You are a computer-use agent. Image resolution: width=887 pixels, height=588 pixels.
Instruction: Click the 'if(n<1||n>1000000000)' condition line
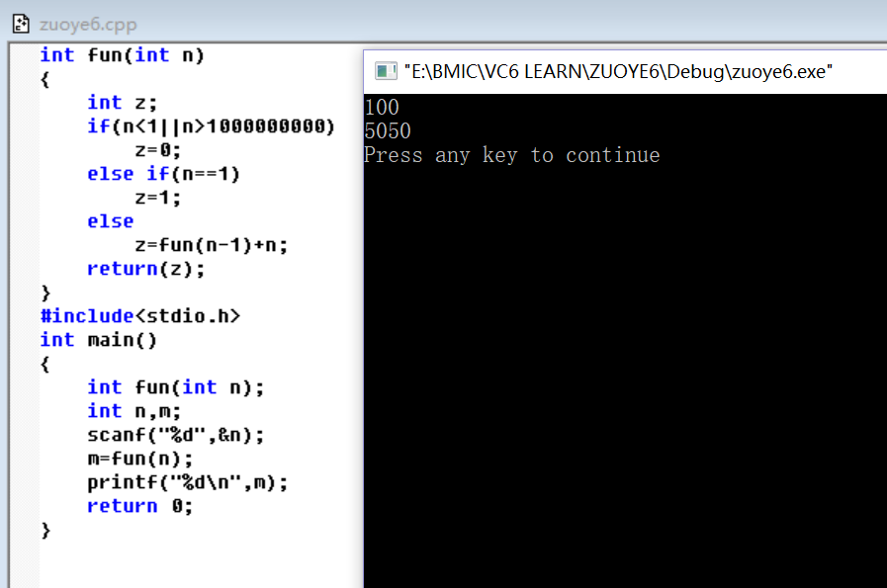click(211, 126)
